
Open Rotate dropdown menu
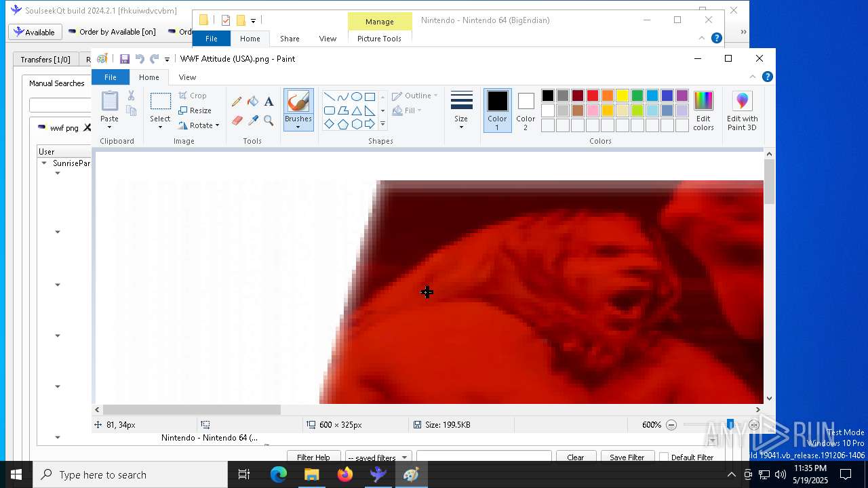[199, 125]
